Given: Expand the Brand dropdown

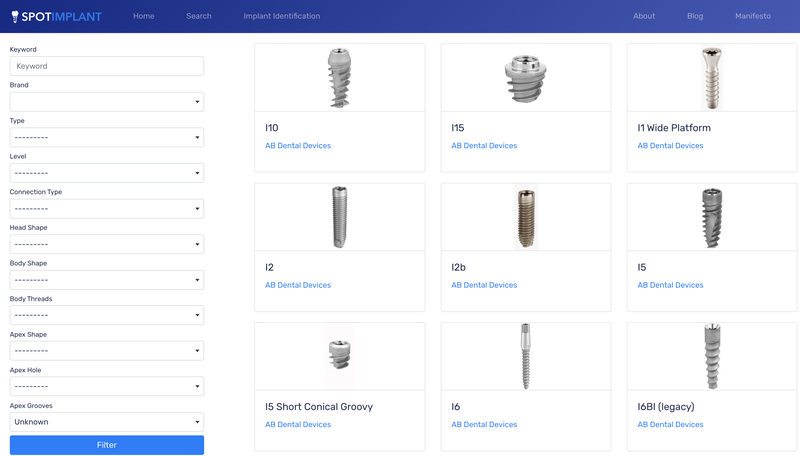Looking at the screenshot, I should (107, 102).
